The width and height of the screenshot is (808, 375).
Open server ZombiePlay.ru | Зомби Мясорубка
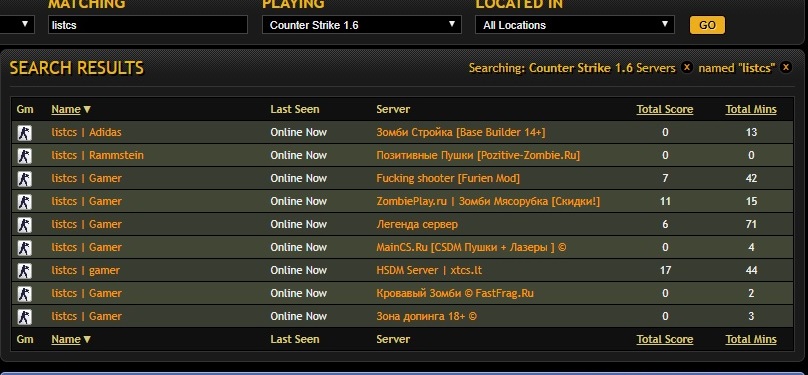point(488,201)
